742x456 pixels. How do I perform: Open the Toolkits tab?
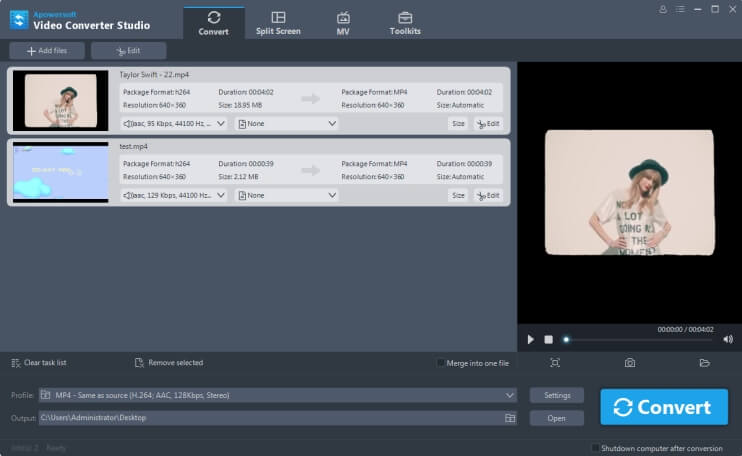(x=405, y=23)
